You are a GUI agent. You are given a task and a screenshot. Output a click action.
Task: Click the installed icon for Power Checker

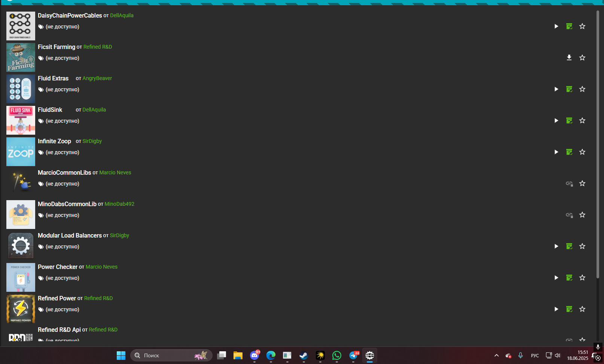coord(569,278)
